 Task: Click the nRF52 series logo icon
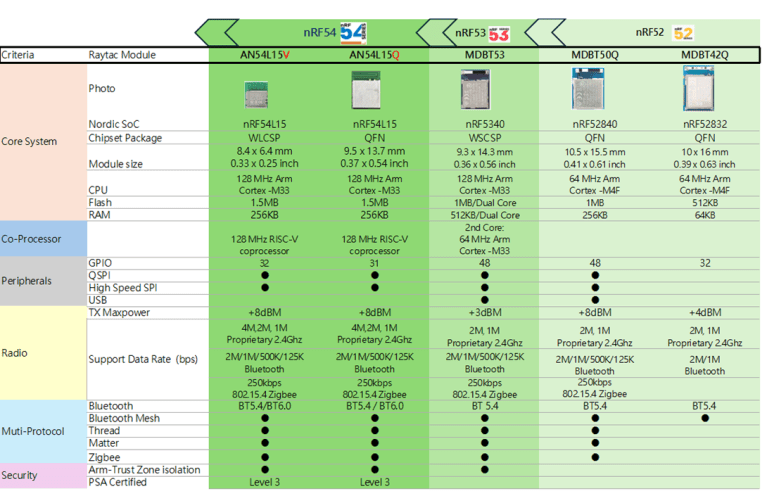click(x=683, y=32)
